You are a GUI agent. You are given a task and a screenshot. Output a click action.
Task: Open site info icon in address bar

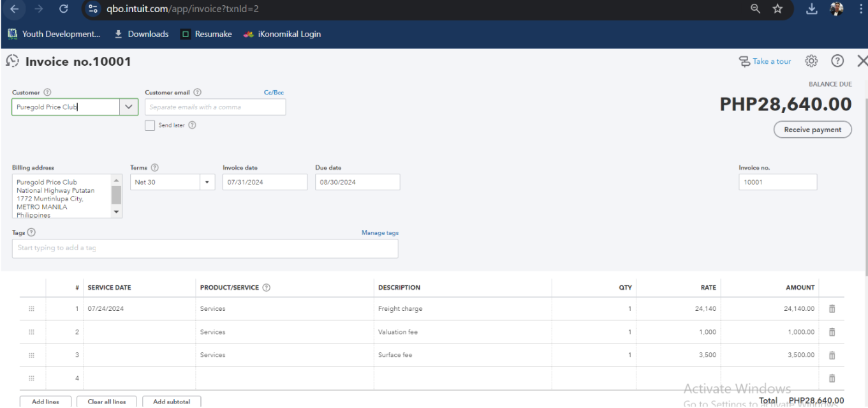pyautogui.click(x=94, y=10)
